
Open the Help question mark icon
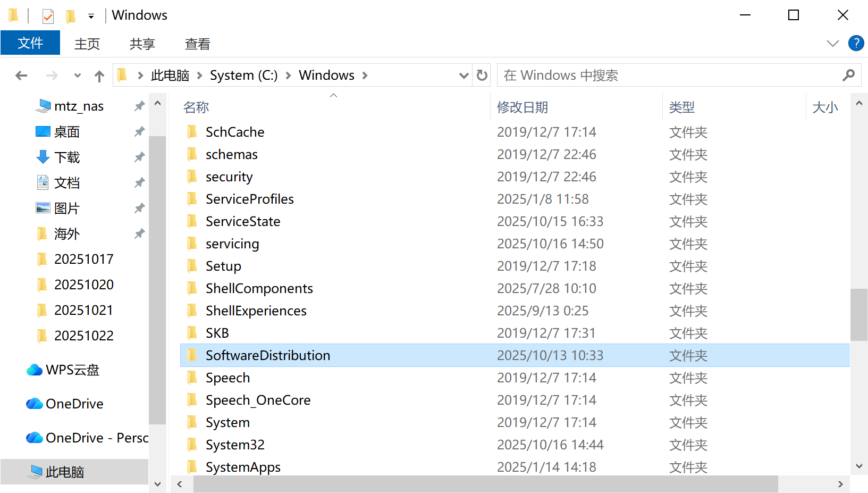[x=856, y=43]
